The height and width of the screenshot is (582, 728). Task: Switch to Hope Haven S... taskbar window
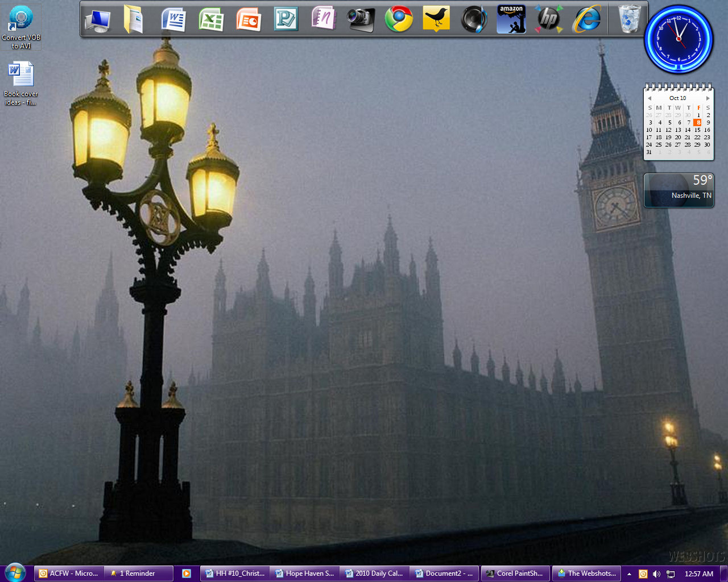coord(305,573)
